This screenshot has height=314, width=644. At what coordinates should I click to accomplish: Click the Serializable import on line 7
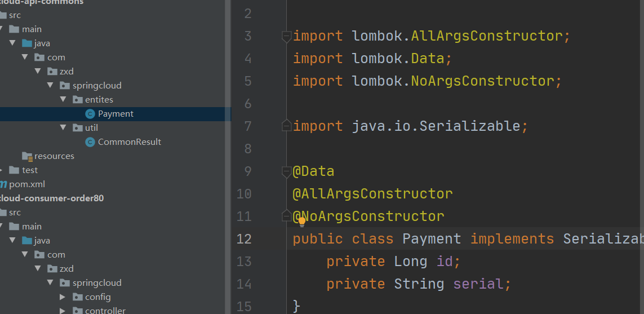(x=470, y=126)
